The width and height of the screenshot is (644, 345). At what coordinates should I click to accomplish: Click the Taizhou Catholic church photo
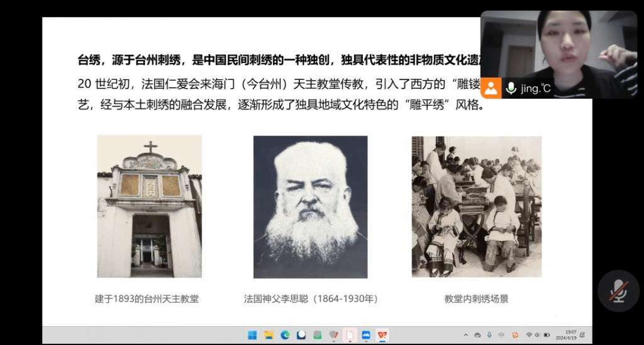149,206
